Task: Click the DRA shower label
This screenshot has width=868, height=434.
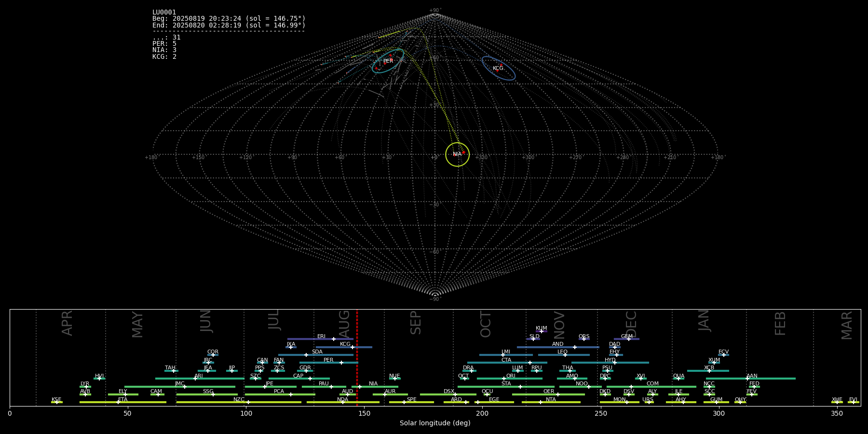Action: [x=468, y=368]
